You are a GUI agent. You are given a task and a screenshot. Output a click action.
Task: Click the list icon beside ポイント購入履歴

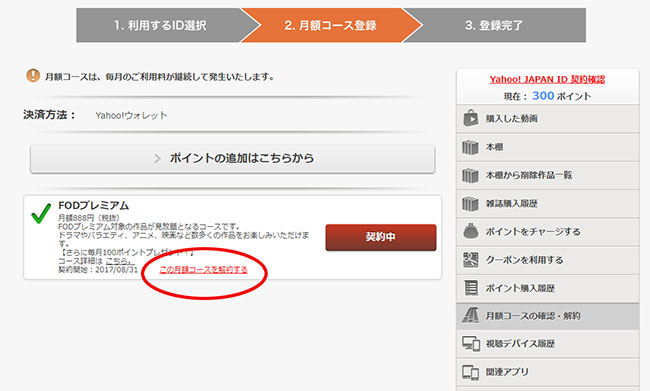pos(471,288)
